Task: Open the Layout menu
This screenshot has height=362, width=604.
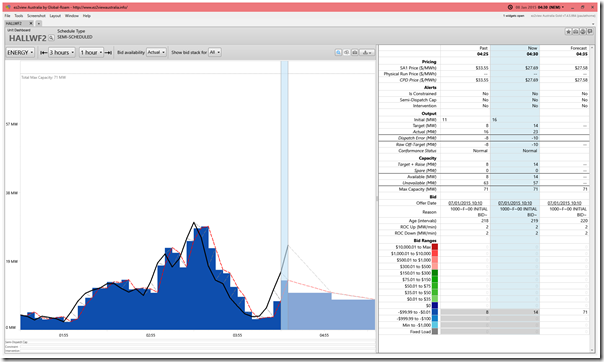Action: (55, 16)
